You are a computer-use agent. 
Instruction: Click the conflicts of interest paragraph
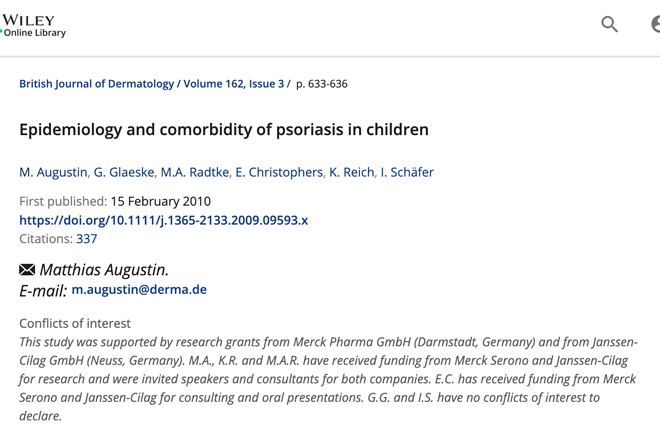[328, 379]
